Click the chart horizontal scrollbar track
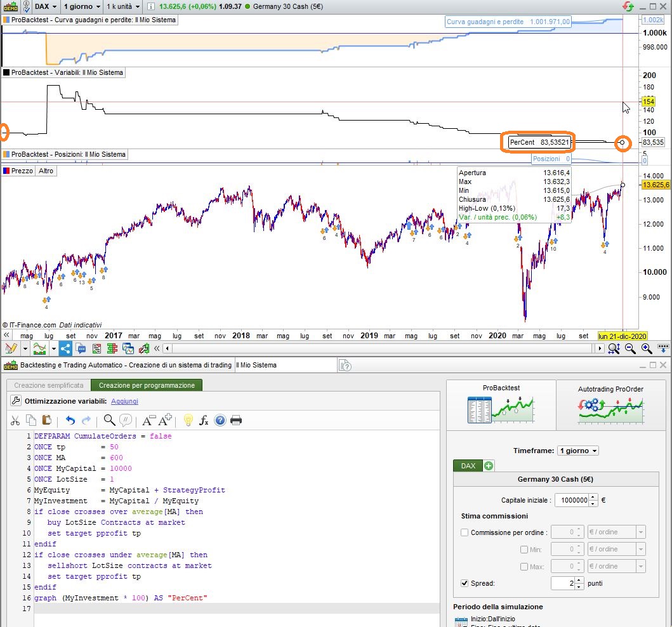 point(383,348)
